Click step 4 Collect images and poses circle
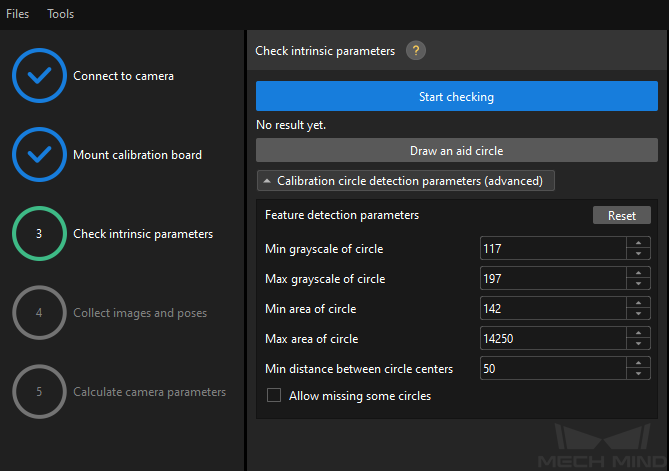The height and width of the screenshot is (471, 669). [39, 313]
